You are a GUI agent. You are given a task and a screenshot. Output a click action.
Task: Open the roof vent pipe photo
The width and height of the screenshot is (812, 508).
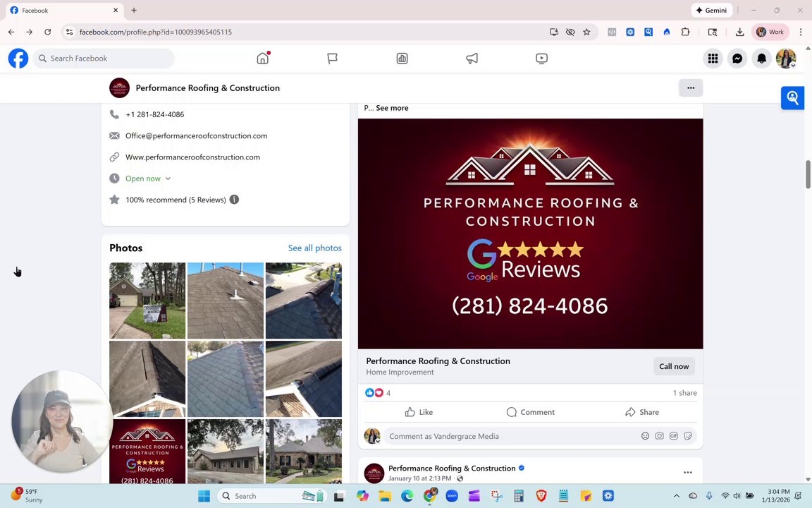tap(226, 301)
